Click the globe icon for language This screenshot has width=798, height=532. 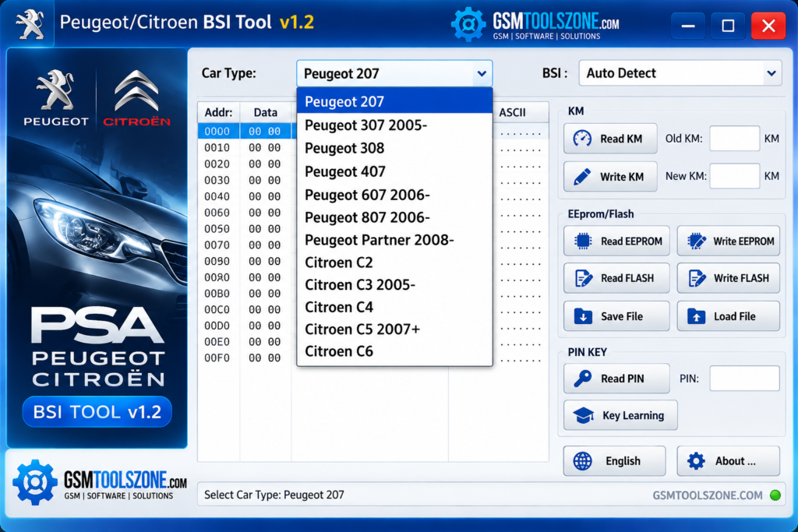tap(583, 461)
